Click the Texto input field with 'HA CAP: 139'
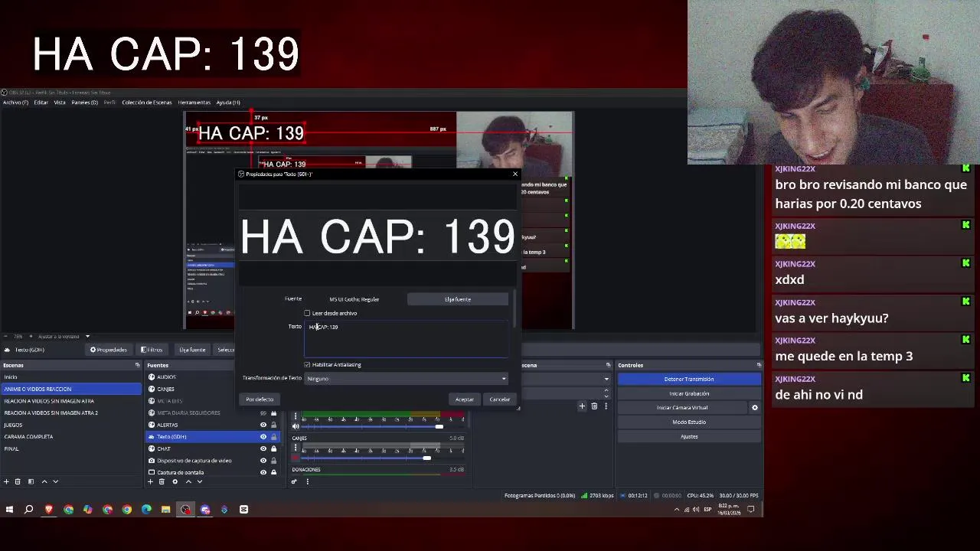Screen dimensions: 980x551 [407, 340]
